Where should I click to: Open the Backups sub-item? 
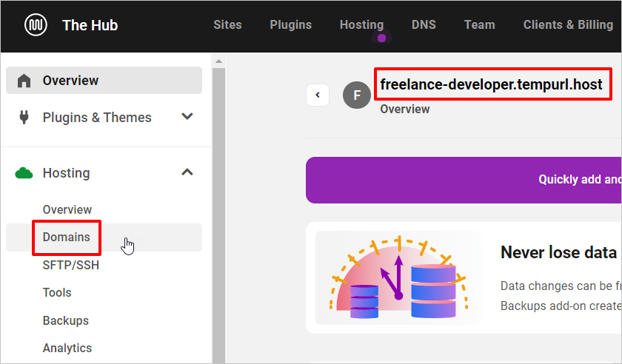(x=66, y=320)
